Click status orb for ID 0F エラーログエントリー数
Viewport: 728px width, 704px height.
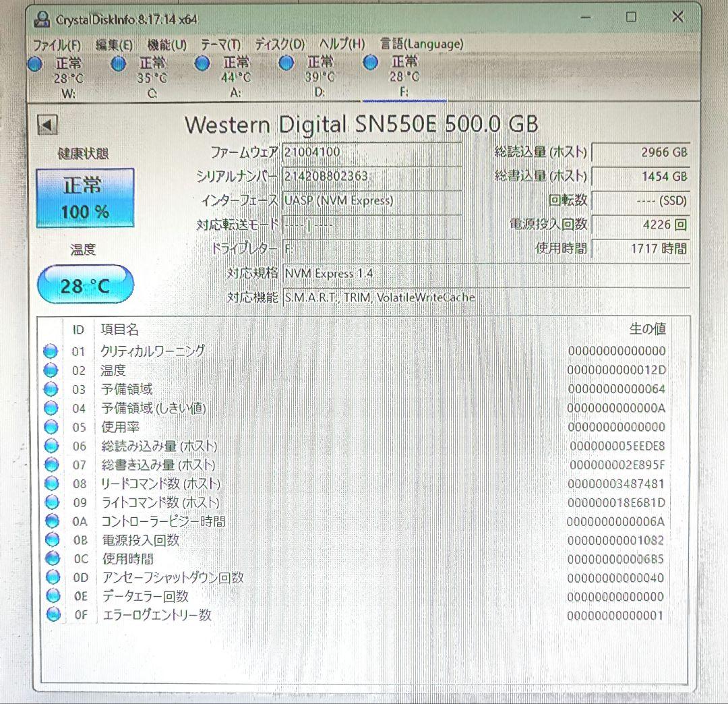coord(53,614)
